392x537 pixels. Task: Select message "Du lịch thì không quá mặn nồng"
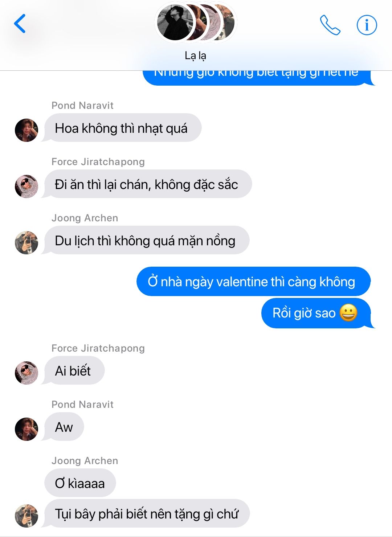point(147,241)
